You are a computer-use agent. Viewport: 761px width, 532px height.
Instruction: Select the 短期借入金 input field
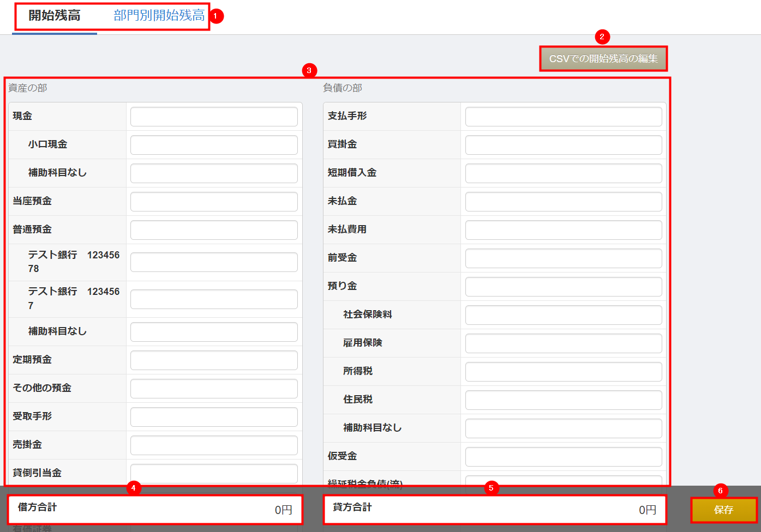pos(564,173)
